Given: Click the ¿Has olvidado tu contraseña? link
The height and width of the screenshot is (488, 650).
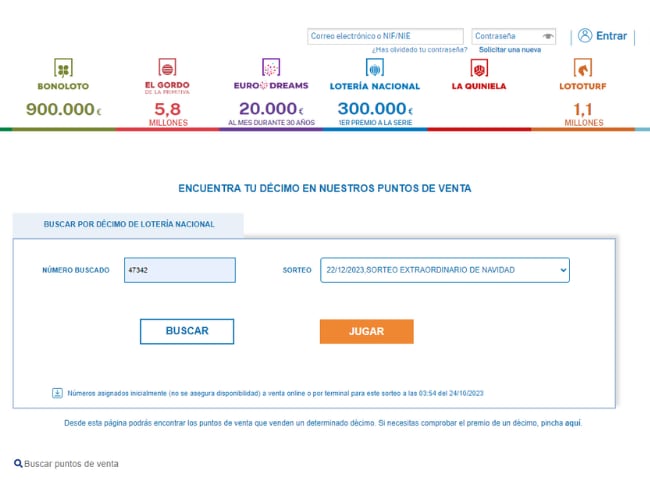Looking at the screenshot, I should (x=419, y=49).
